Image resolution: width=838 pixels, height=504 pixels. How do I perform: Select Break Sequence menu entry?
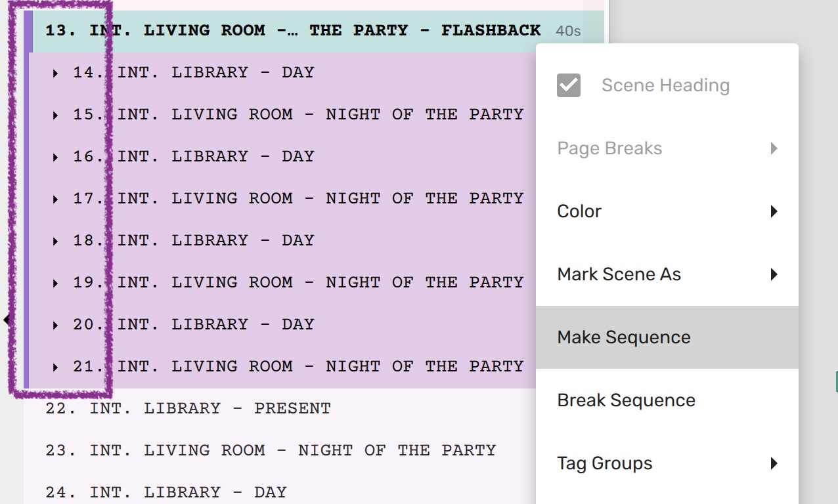tap(626, 400)
